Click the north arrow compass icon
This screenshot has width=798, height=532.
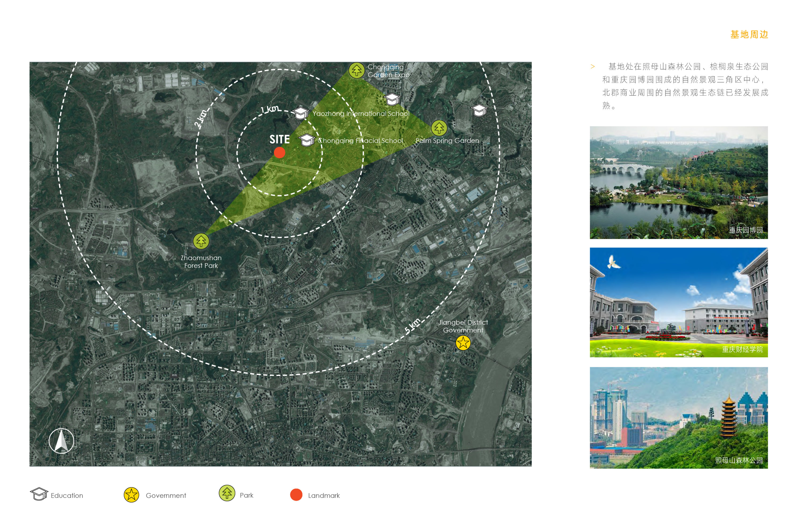point(61,441)
